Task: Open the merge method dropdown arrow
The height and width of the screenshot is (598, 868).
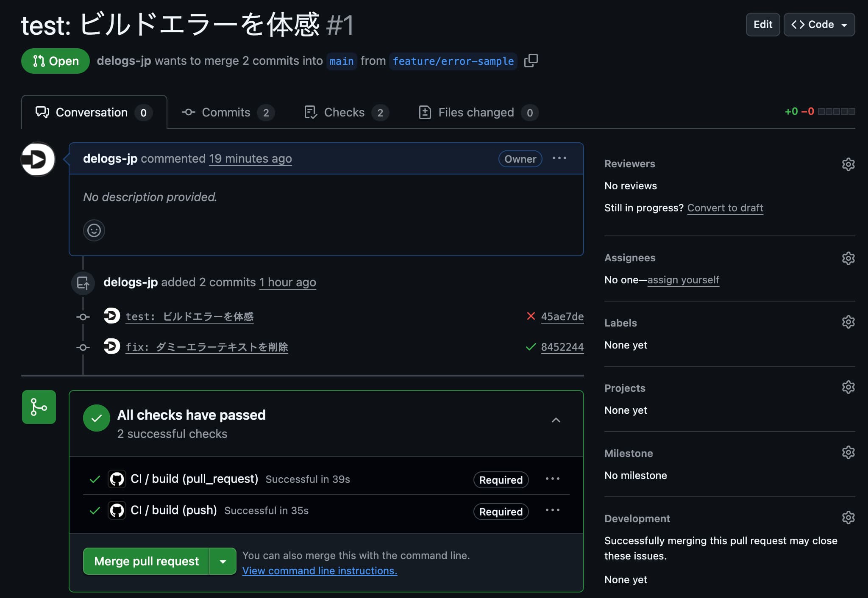Action: pos(223,561)
